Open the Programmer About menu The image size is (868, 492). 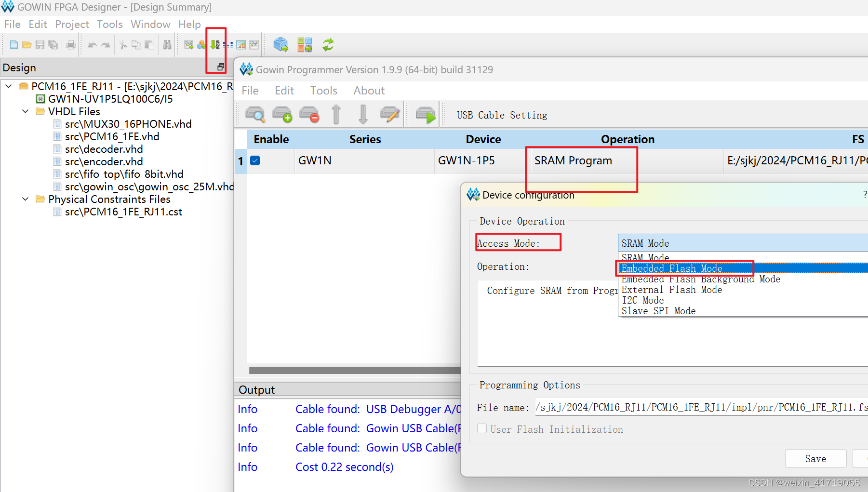[369, 91]
